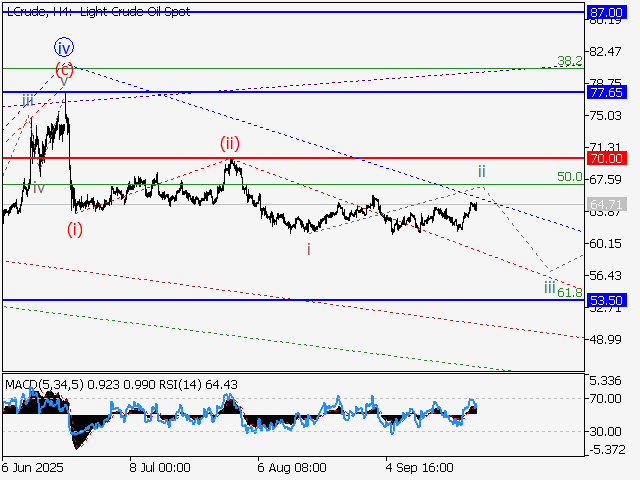
Task: Click the red (c) wave label
Action: point(64,69)
